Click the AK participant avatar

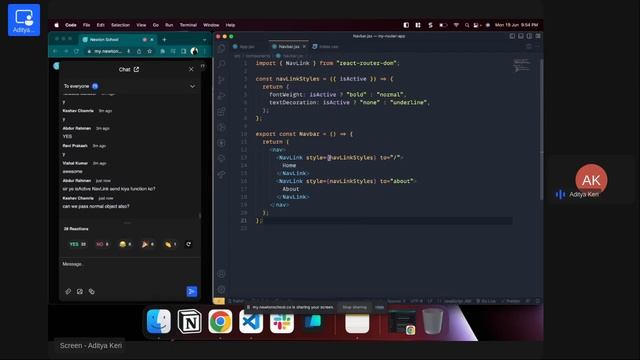point(591,180)
